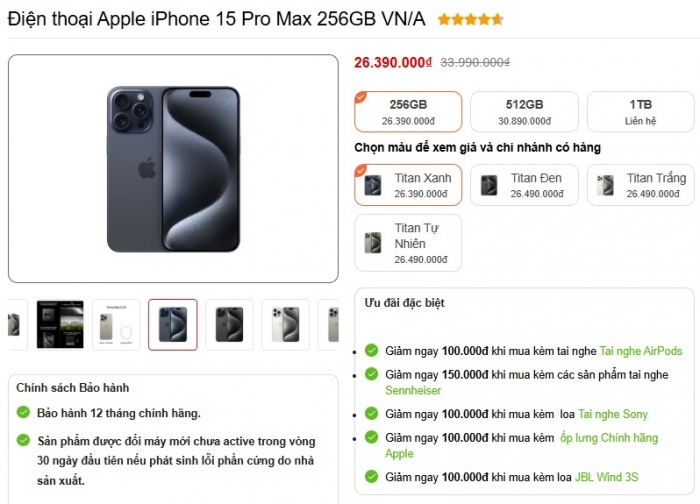700x504 pixels.
Task: Show the white titanium phone thumbnail
Action: [285, 325]
